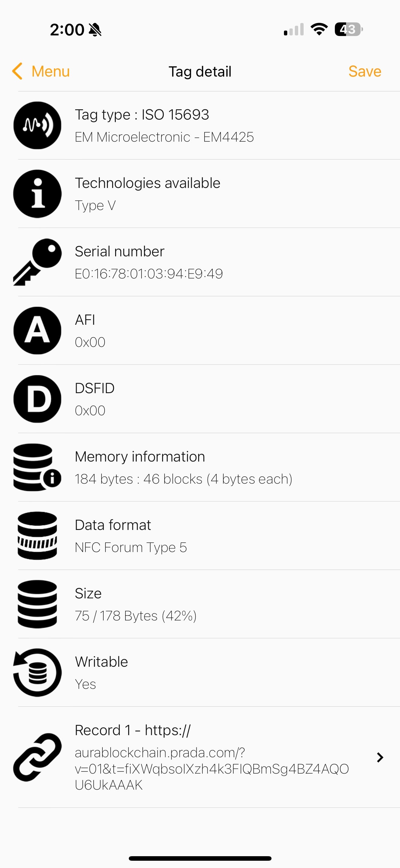
Task: Expand Record 1 using the right chevron
Action: point(380,758)
